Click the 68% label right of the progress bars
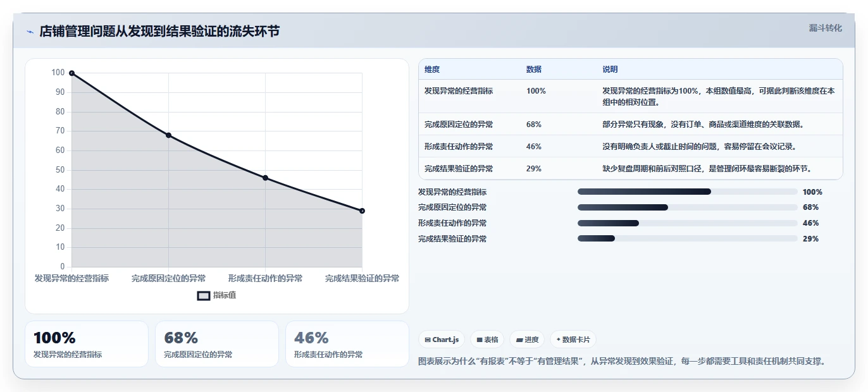This screenshot has height=392, width=868. coord(810,207)
